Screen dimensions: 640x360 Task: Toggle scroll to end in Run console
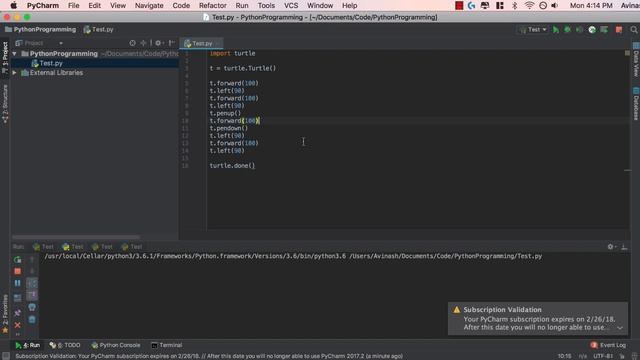pyautogui.click(x=32, y=295)
